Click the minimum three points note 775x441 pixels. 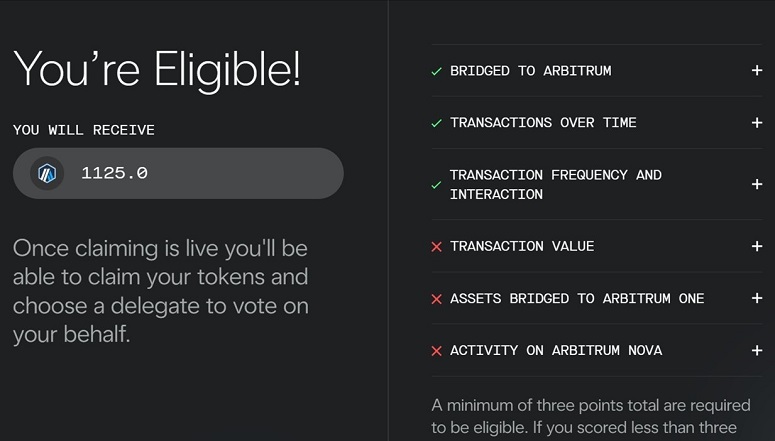(590, 416)
